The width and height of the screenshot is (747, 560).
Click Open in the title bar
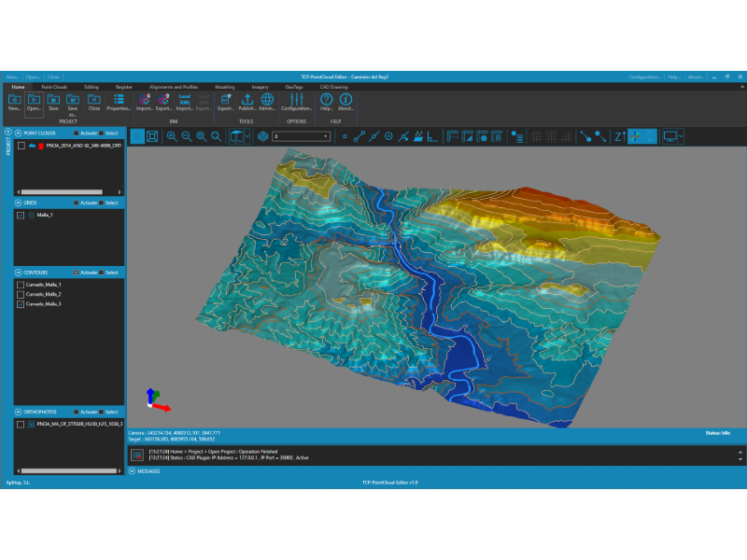click(33, 77)
